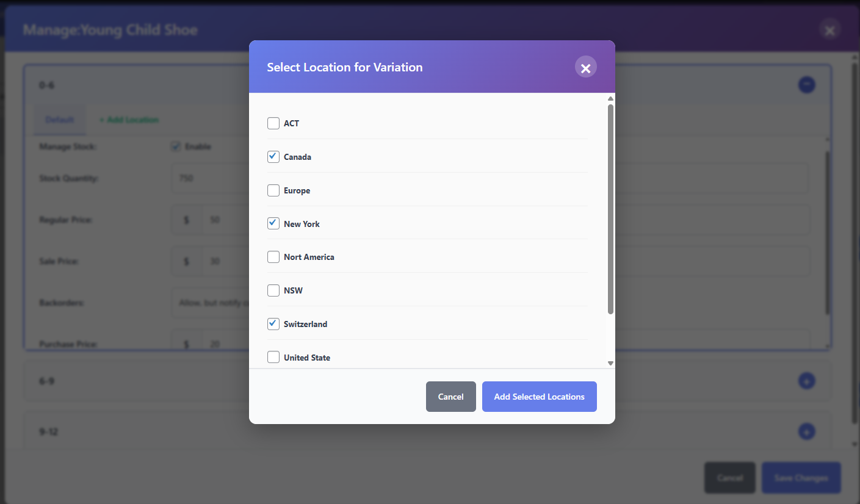Open the Default location tab
This screenshot has height=504, width=860.
click(60, 120)
